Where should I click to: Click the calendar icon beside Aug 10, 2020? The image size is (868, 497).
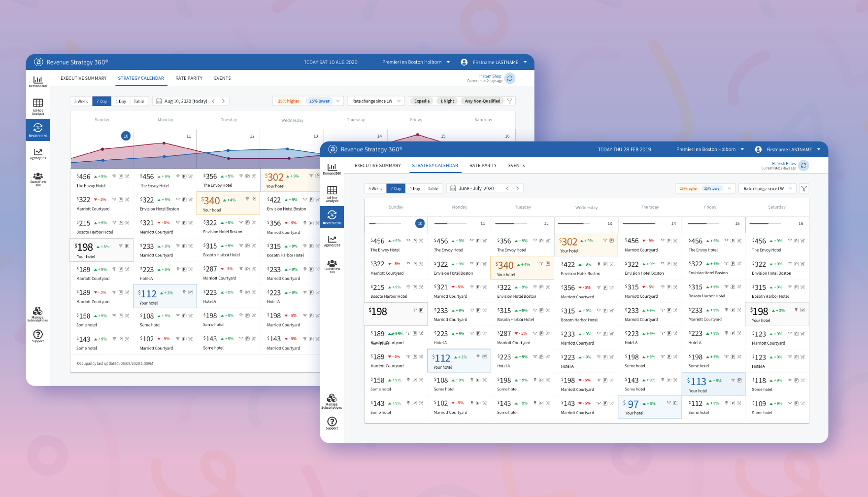point(159,101)
